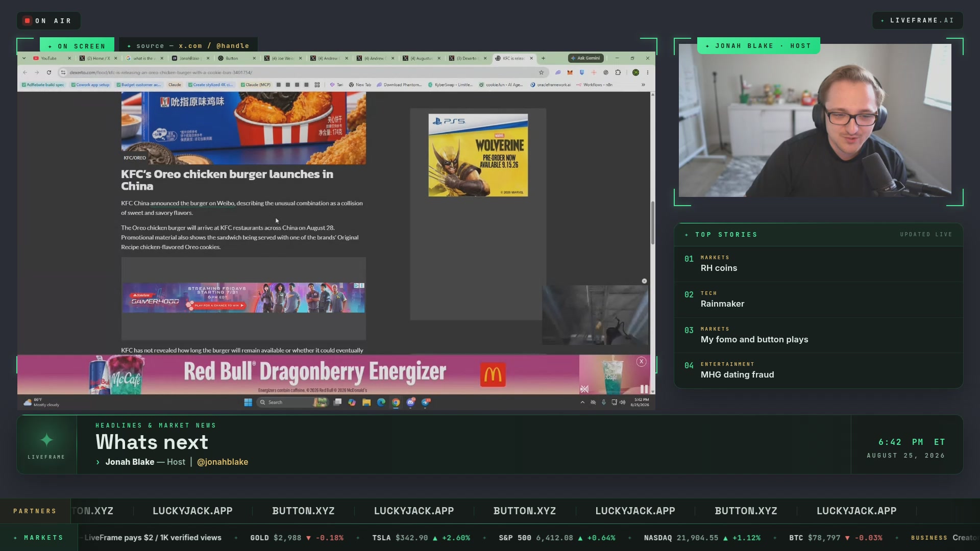Click the Wolverine PS5 pre-order ad
Viewport: 980px width, 551px height.
478,155
